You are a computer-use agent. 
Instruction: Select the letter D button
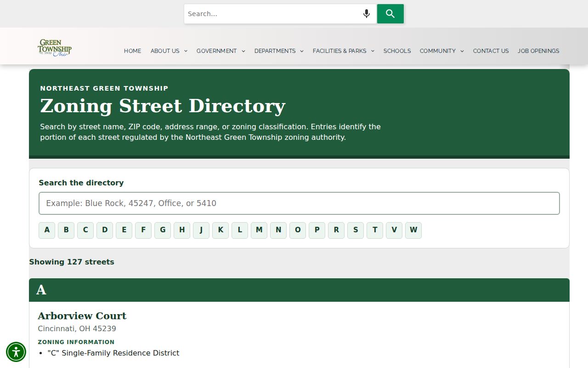105,230
